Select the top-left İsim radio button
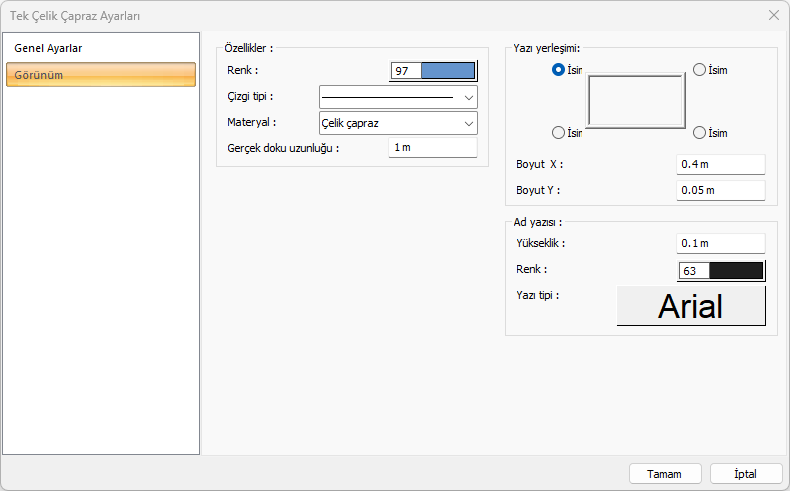The width and height of the screenshot is (790, 491). pyautogui.click(x=559, y=70)
